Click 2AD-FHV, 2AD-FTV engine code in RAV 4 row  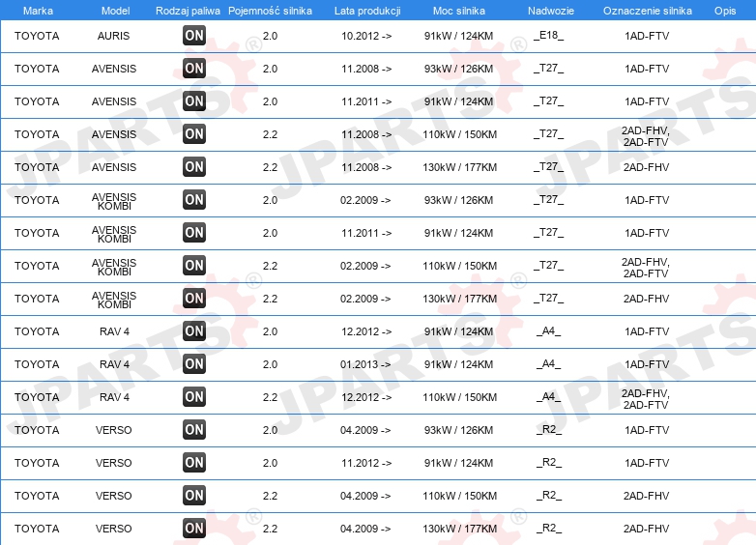(646, 399)
